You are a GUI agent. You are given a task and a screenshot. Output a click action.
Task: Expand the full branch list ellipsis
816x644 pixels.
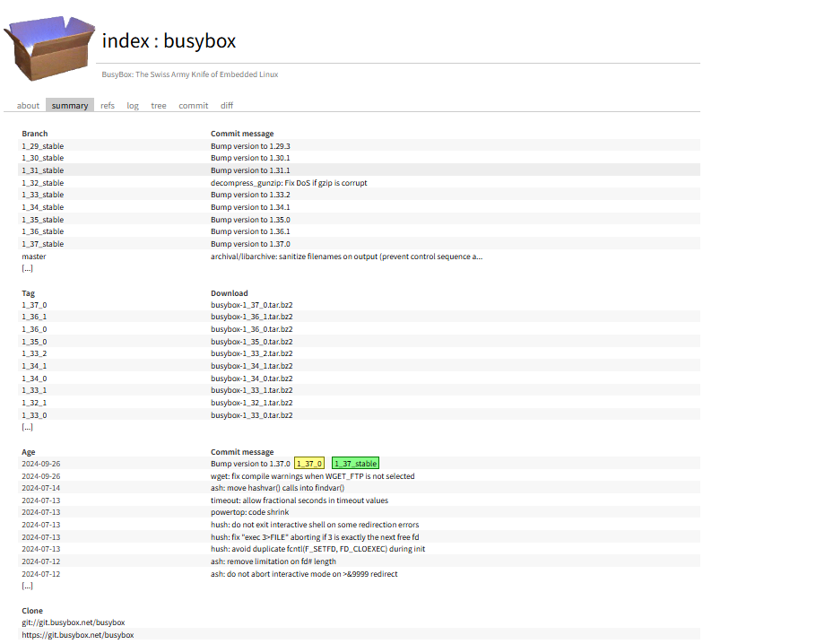27,268
